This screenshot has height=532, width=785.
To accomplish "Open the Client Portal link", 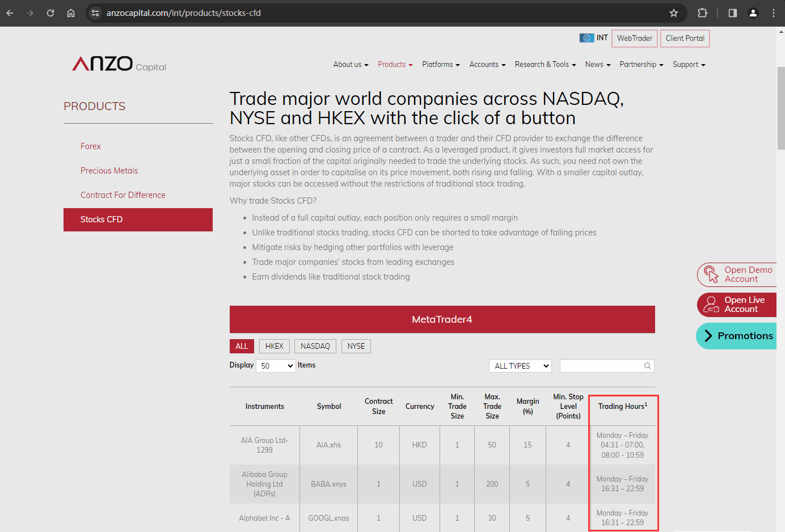I will point(685,38).
